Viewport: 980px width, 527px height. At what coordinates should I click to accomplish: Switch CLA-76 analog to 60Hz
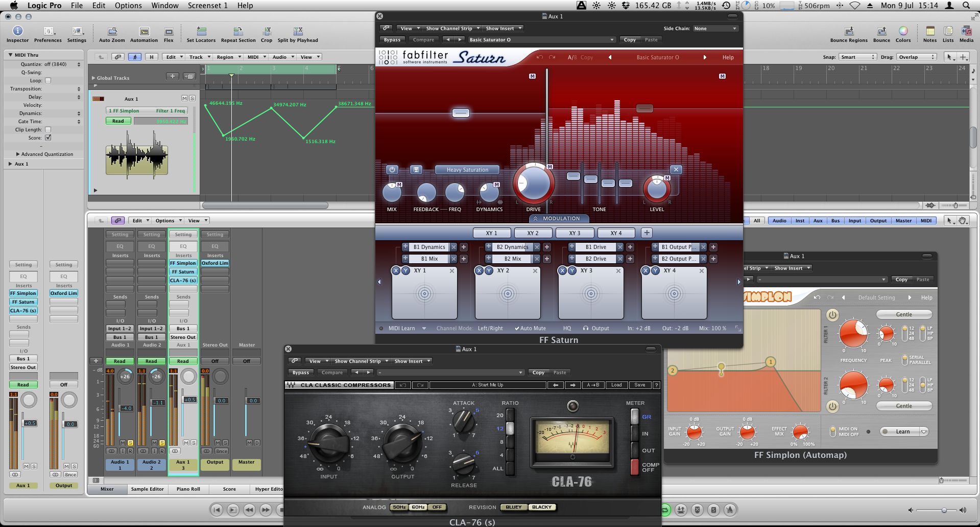(418, 507)
